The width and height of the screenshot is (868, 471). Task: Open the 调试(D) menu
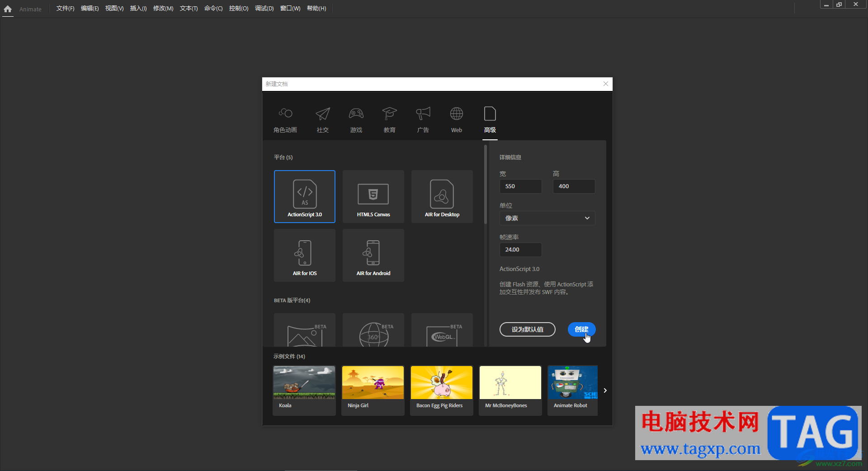point(264,9)
